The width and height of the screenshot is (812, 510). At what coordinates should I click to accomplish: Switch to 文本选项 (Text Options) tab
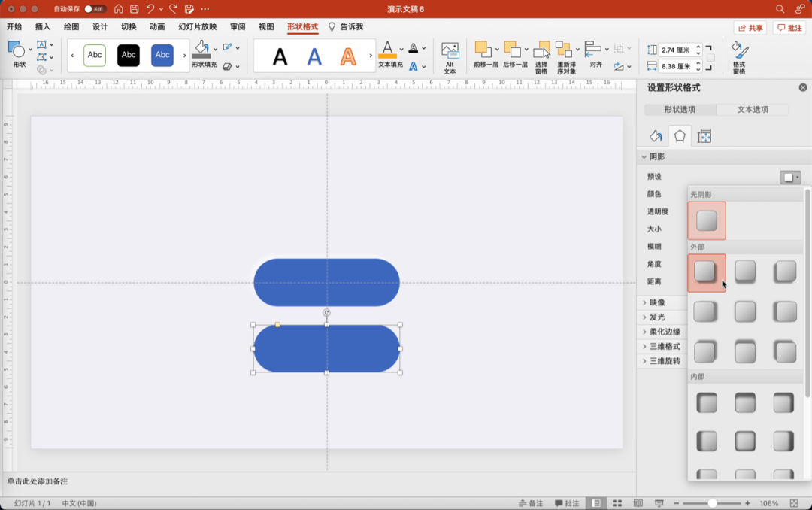click(753, 109)
